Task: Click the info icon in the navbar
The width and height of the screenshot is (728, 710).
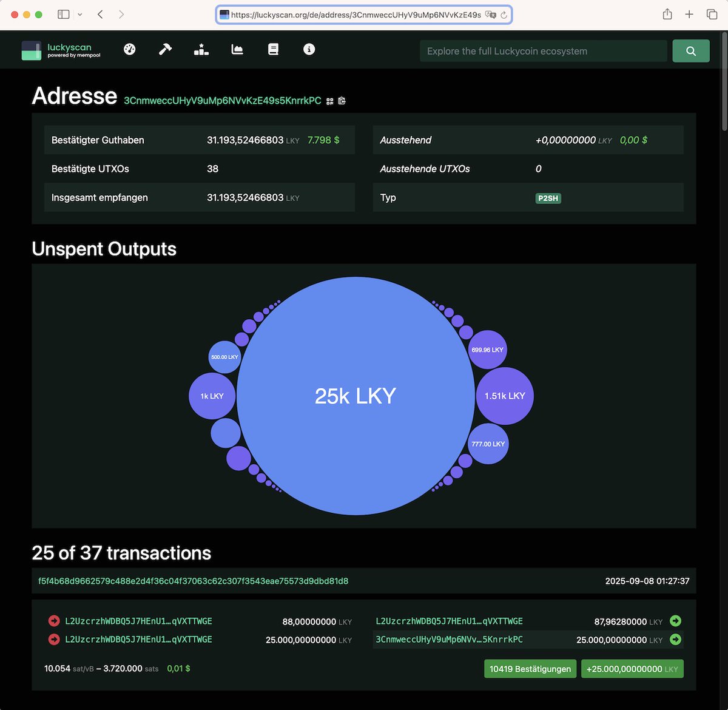Action: 309,49
